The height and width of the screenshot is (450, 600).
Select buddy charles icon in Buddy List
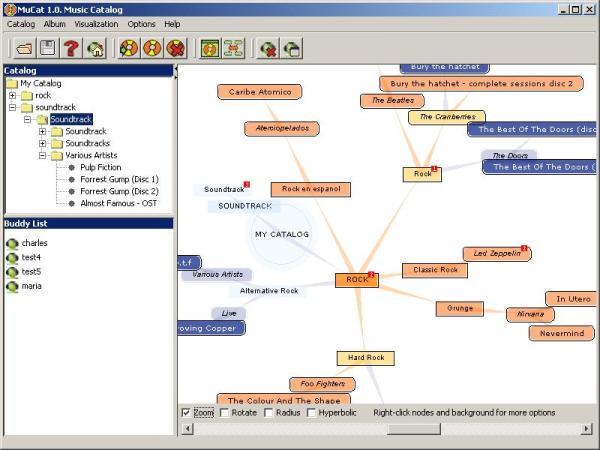click(x=12, y=244)
